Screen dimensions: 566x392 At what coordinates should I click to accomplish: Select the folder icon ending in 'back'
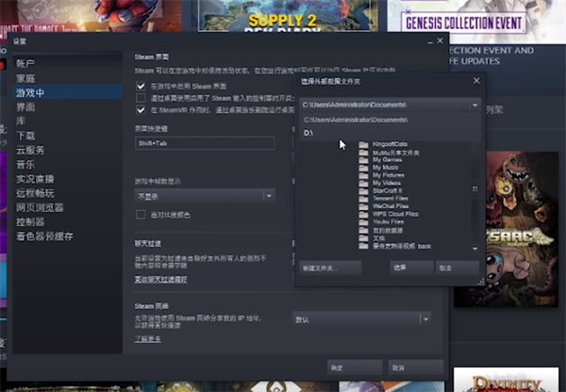363,246
